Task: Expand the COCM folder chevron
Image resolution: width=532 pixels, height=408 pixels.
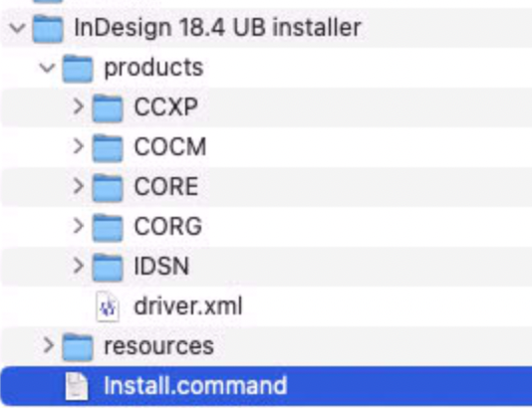Action: click(79, 146)
